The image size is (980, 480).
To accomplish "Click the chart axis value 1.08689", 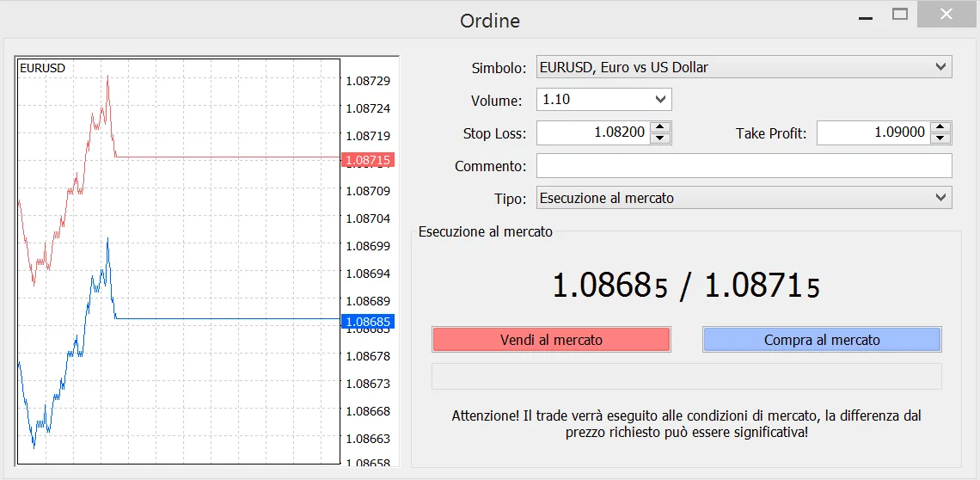I will point(368,301).
